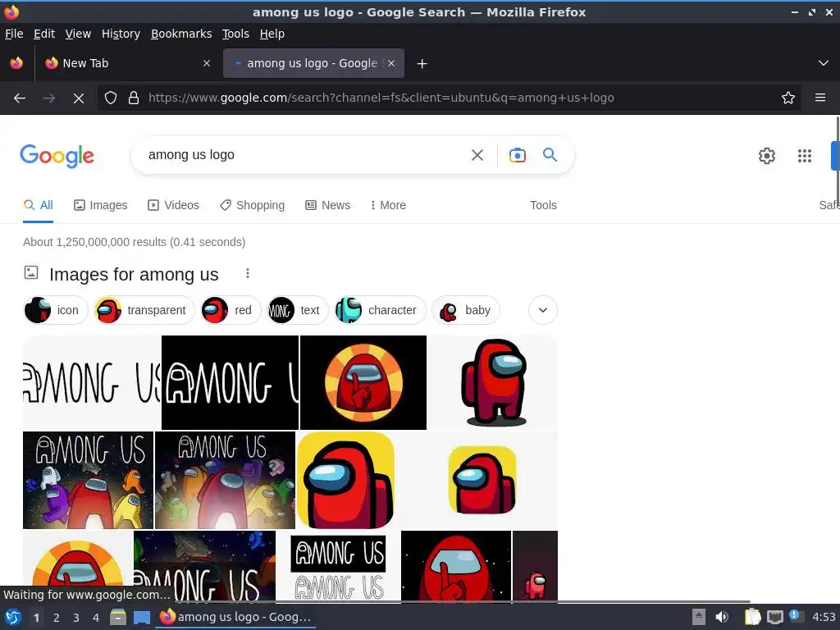
Task: Submit search with magnifying glass
Action: (x=550, y=155)
